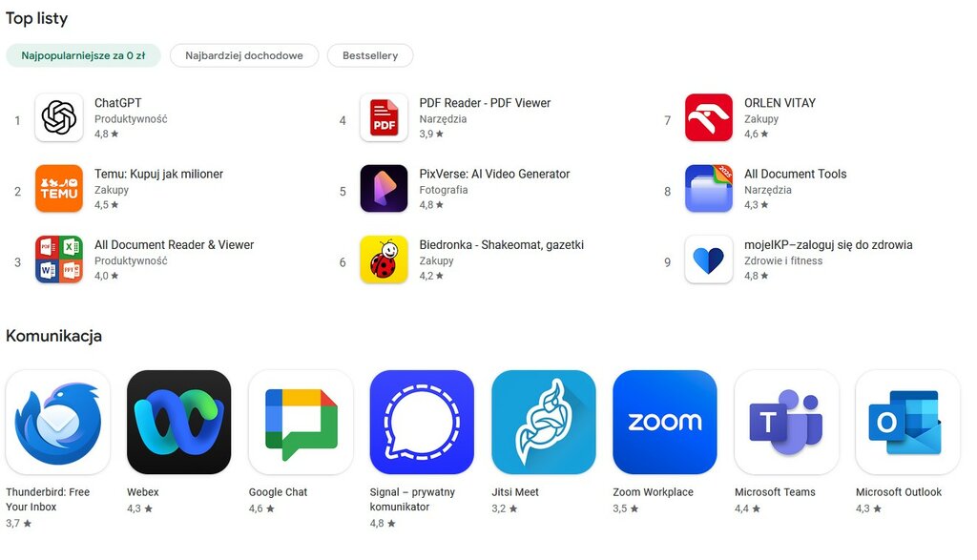Open the Signal messenger thumbnail
The image size is (977, 560).
pos(422,423)
